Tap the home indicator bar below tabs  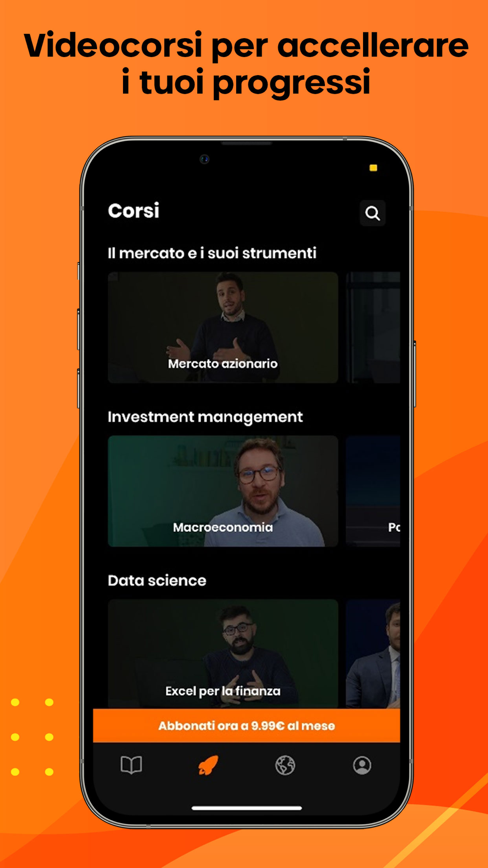pyautogui.click(x=246, y=808)
